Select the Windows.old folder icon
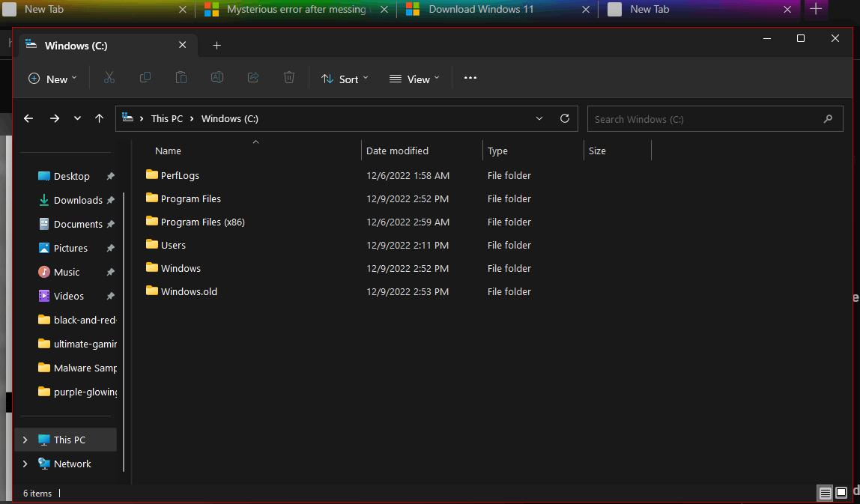The width and height of the screenshot is (860, 504). (152, 291)
